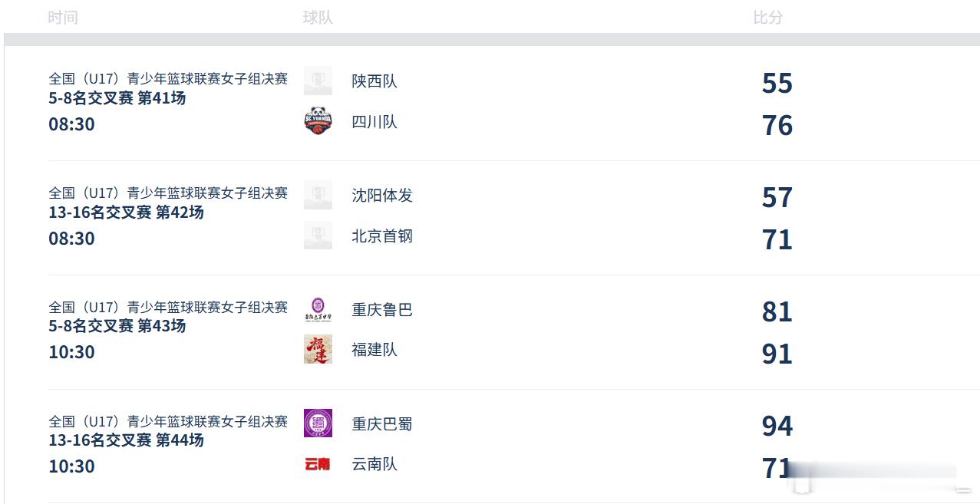The image size is (980, 504).
Task: Click the Fujian team red logo
Action: coord(318,350)
